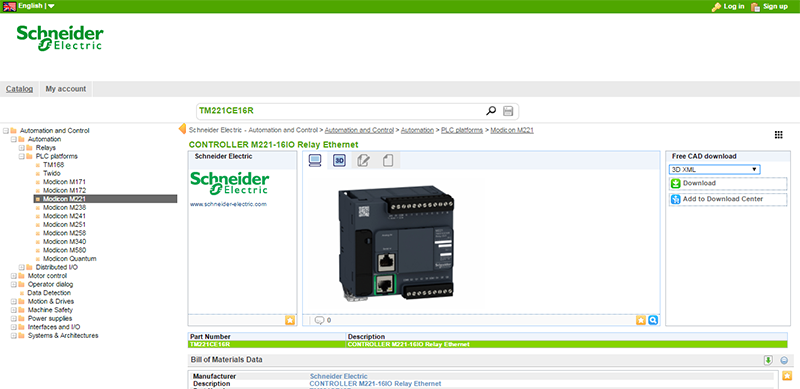Viewport: 800px width, 389px height.
Task: Open the grid view icon
Action: 779,135
